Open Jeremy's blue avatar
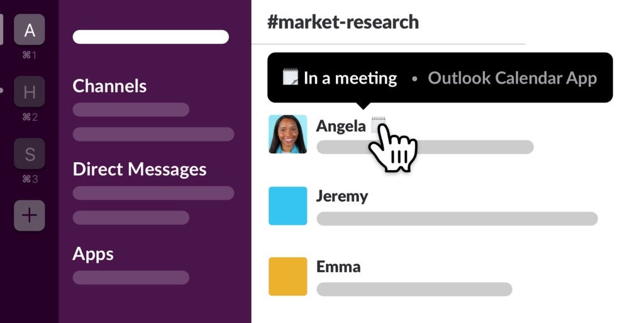The width and height of the screenshot is (644, 323). [287, 205]
